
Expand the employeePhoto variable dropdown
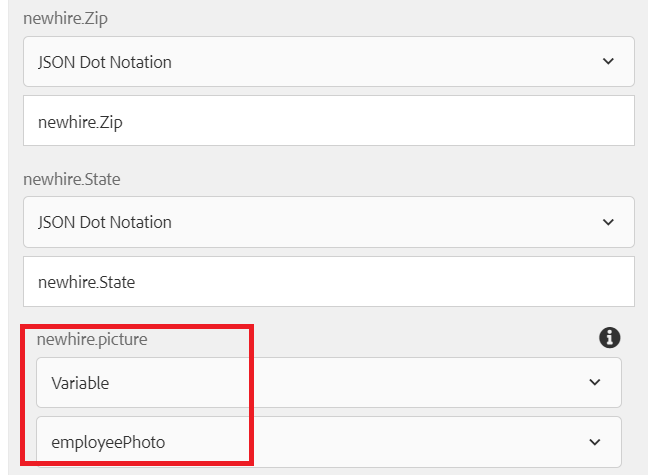click(329, 442)
